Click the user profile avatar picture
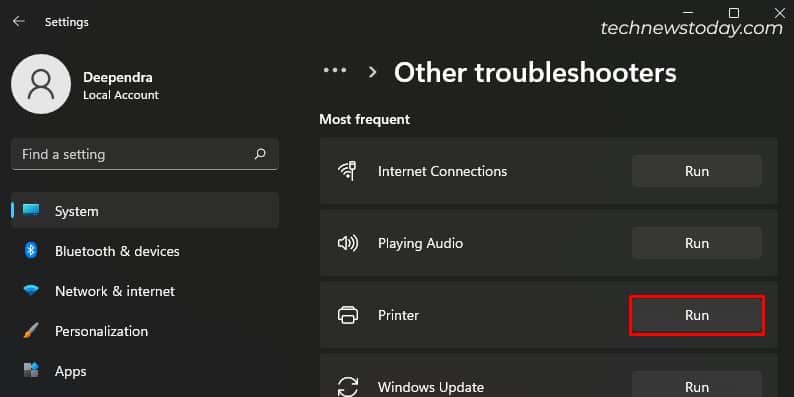 pyautogui.click(x=41, y=84)
